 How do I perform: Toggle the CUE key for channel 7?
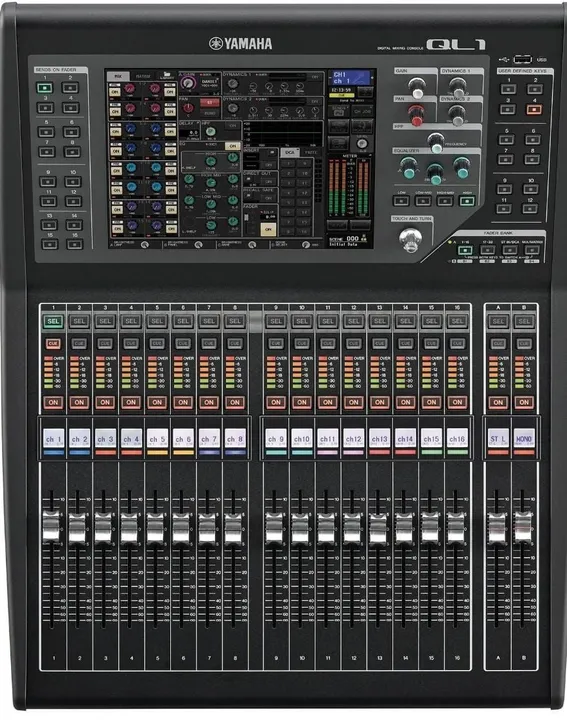pyautogui.click(x=208, y=343)
